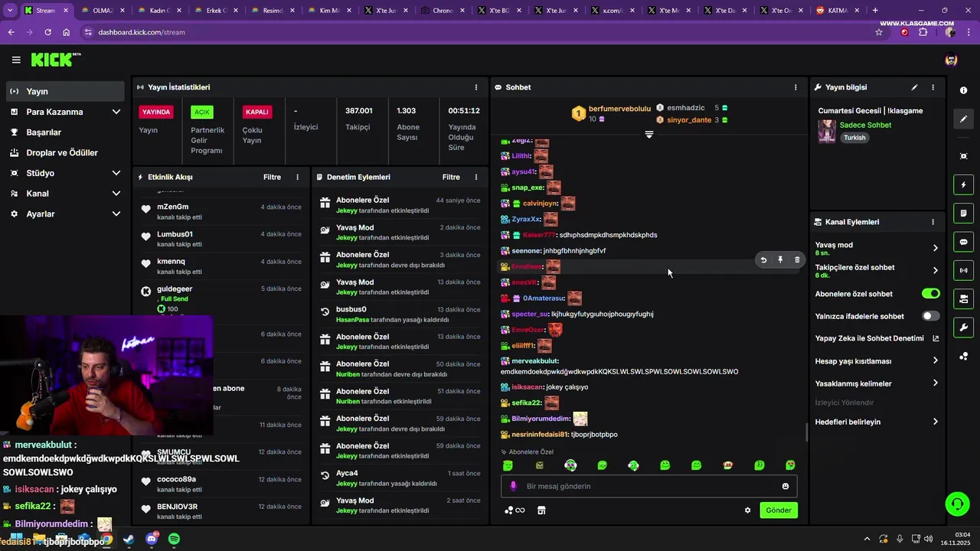Select Yayın in the sidebar
Image resolution: width=980 pixels, height=551 pixels.
tap(64, 91)
